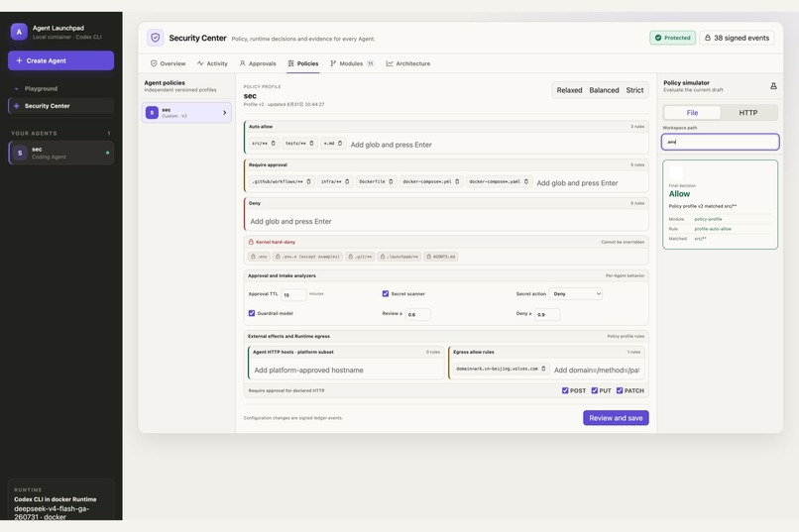Click the Workspace path input field
799x532 pixels.
[720, 142]
